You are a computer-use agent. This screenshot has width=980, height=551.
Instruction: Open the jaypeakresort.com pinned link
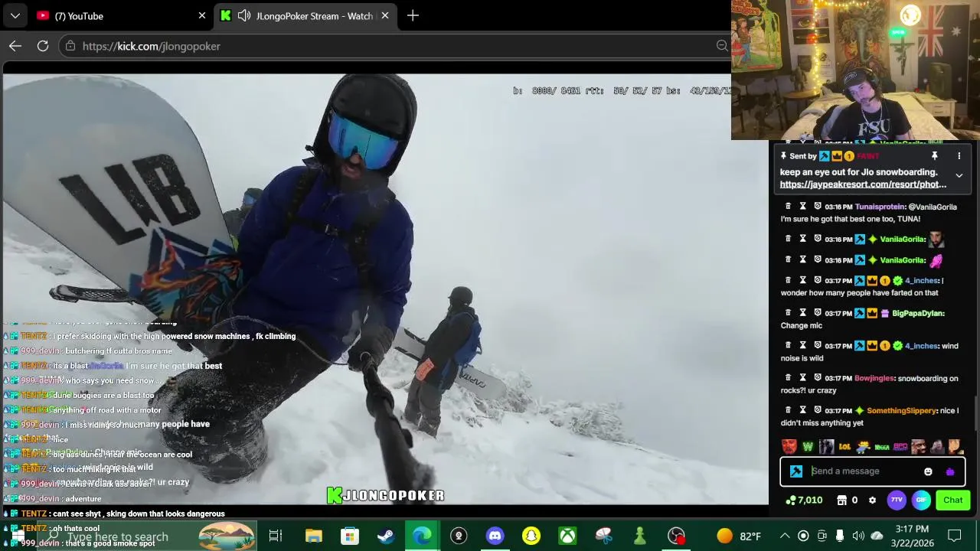(x=863, y=184)
